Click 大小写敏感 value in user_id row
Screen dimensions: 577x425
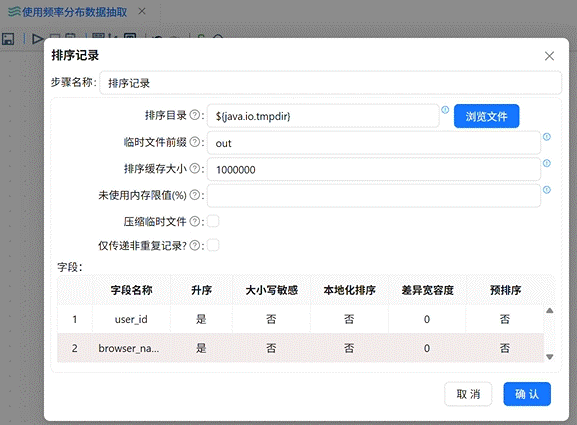coord(271,319)
